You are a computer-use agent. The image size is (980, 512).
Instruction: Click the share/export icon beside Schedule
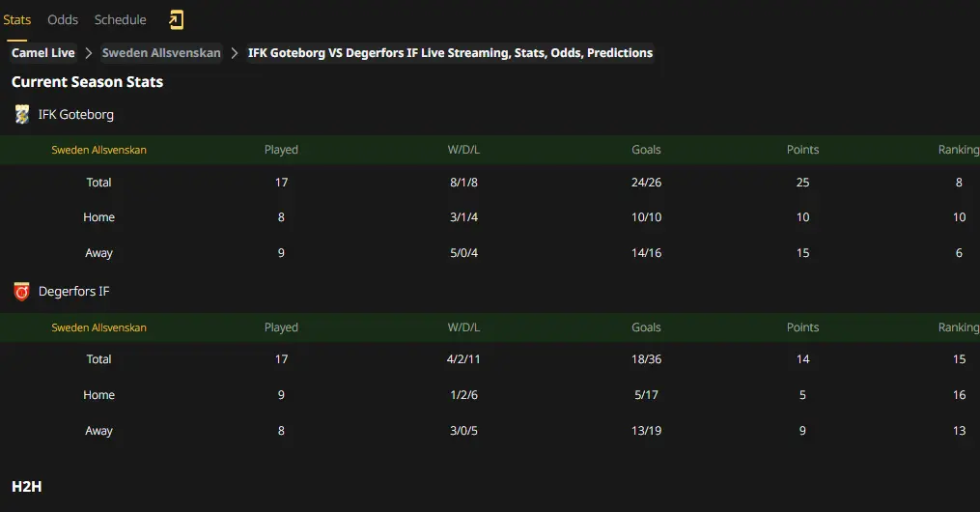click(177, 20)
